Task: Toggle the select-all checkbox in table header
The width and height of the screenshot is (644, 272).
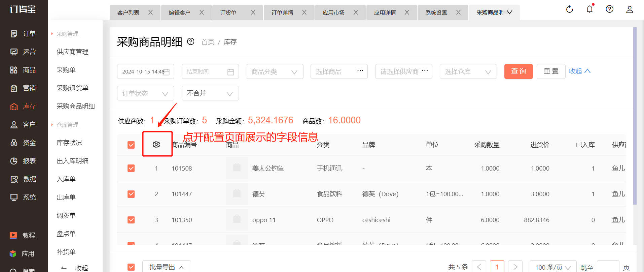Action: (131, 145)
